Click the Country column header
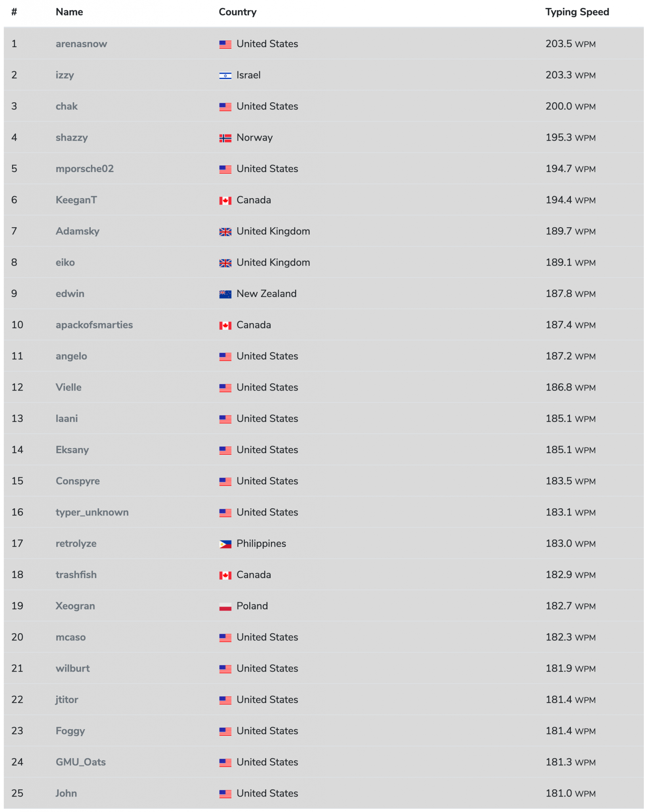Screen dimensions: 647x812 pos(237,12)
